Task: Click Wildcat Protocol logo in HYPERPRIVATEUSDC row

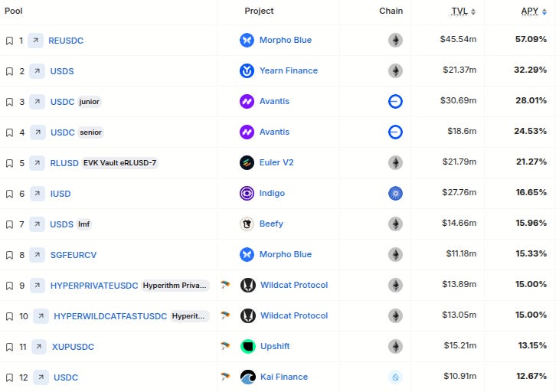Action: tap(248, 285)
